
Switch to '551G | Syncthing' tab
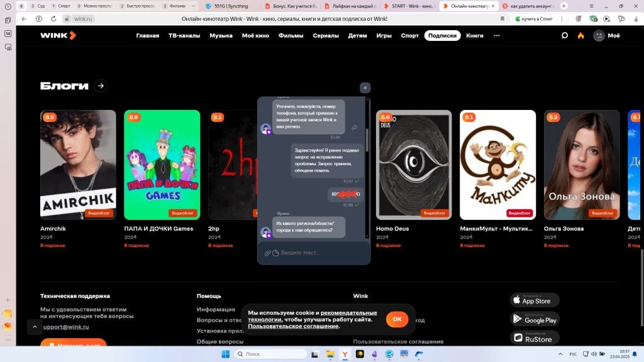coord(231,6)
